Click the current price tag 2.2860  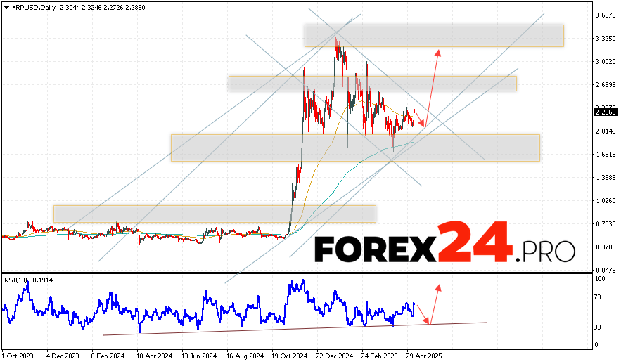pos(605,112)
